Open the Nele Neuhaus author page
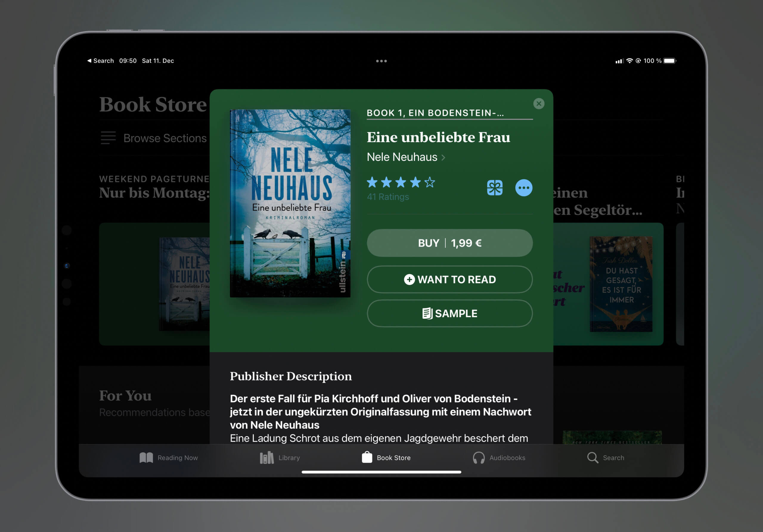763x532 pixels. point(406,157)
